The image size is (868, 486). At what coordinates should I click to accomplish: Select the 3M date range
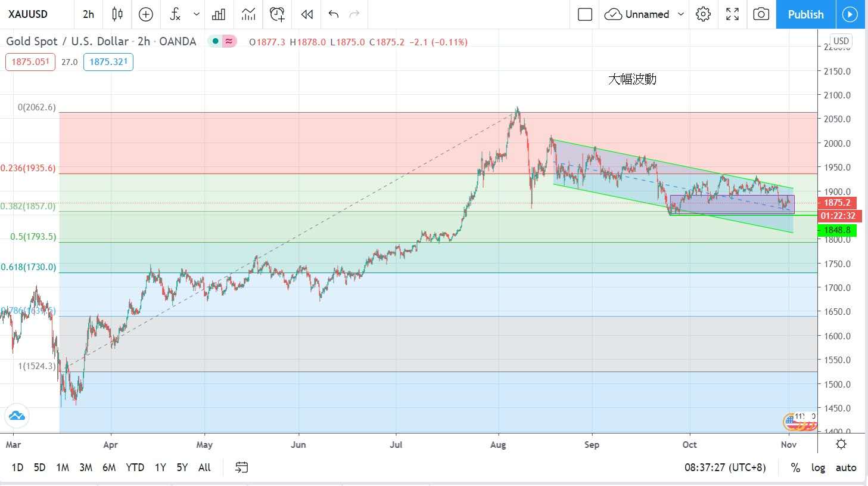point(86,468)
